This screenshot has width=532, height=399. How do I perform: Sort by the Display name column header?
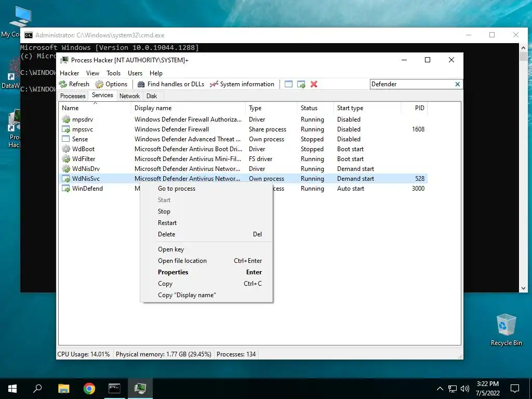pos(188,108)
